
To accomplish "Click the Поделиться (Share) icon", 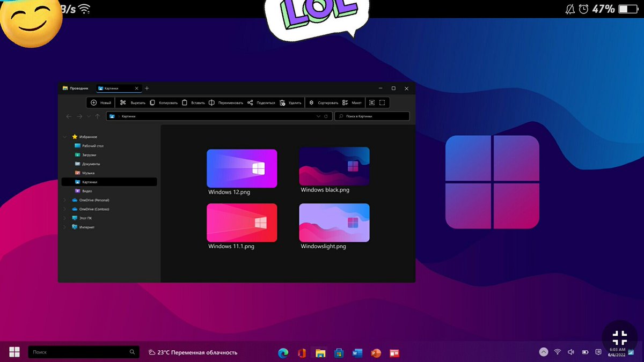I will tap(250, 102).
